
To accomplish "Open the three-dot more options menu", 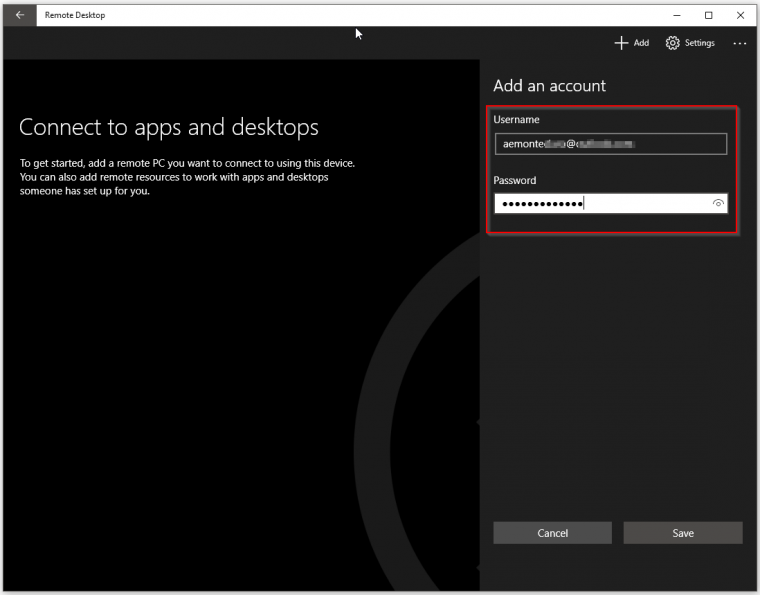I will pyautogui.click(x=740, y=44).
